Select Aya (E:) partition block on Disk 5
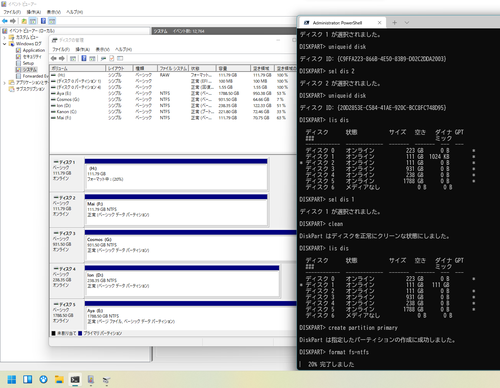 [x=191, y=316]
